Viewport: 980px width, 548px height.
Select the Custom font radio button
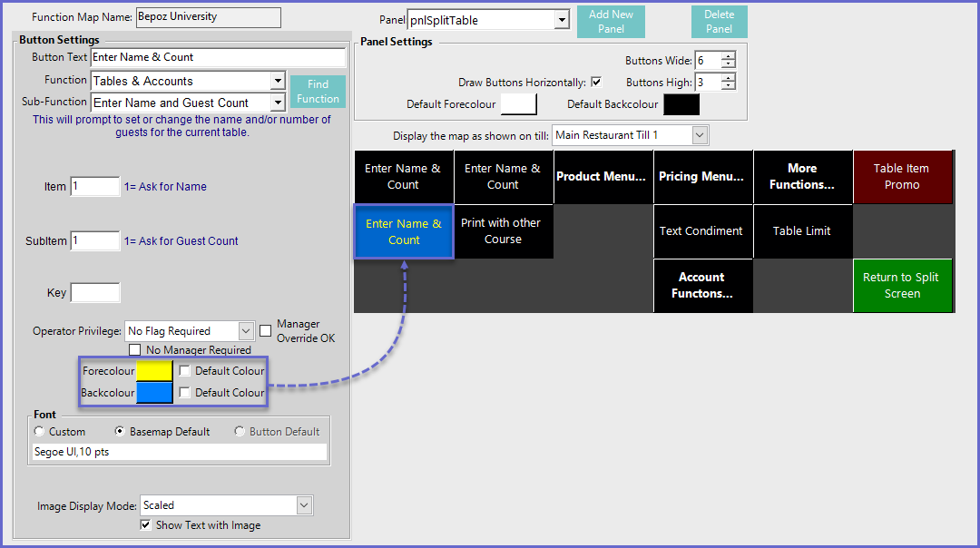tap(39, 431)
